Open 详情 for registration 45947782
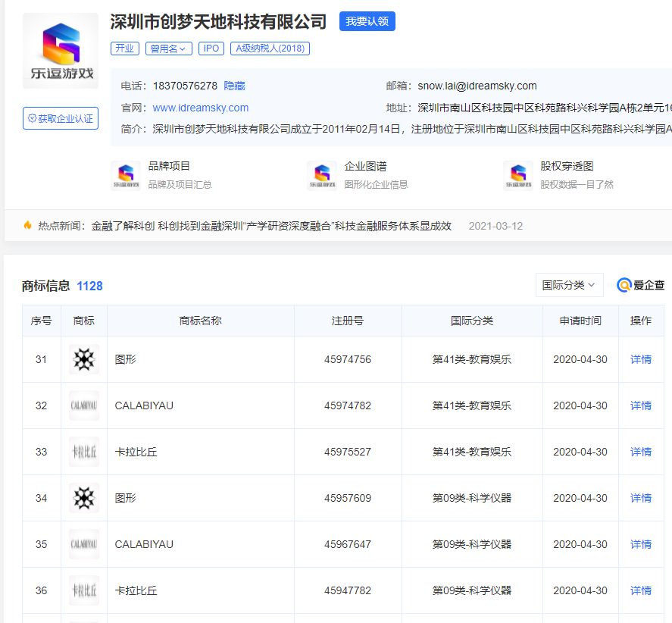 (x=641, y=591)
